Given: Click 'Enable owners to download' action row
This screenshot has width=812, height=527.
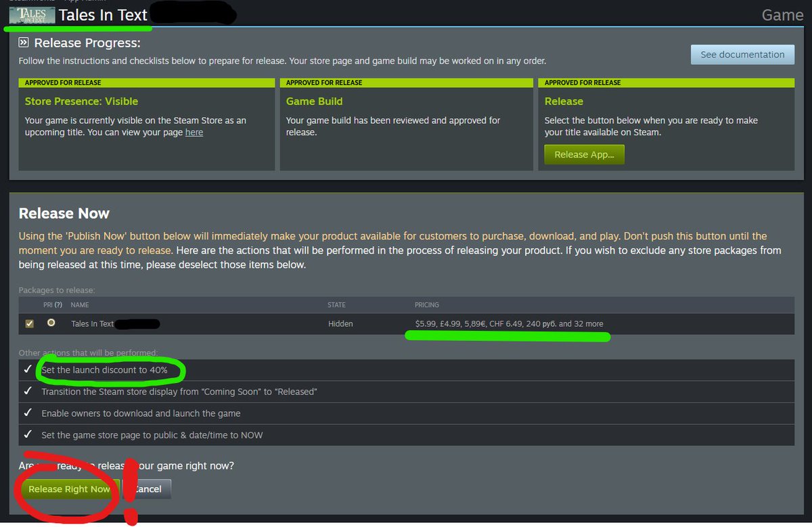Looking at the screenshot, I should pyautogui.click(x=406, y=413).
